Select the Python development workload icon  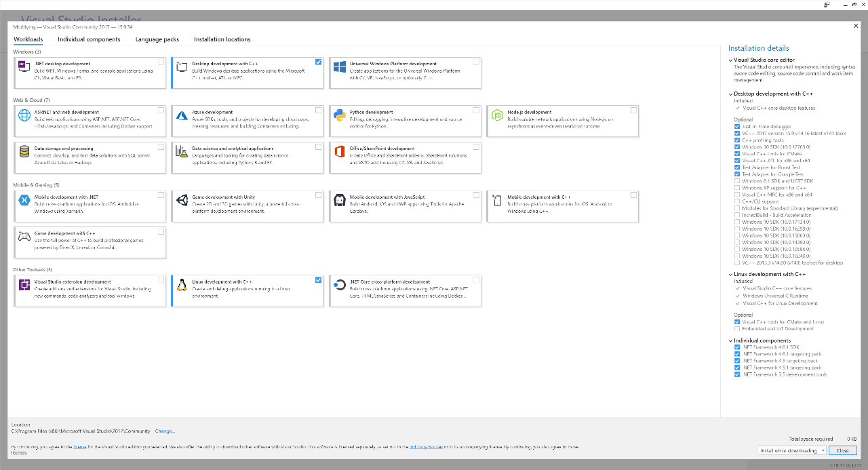[340, 115]
